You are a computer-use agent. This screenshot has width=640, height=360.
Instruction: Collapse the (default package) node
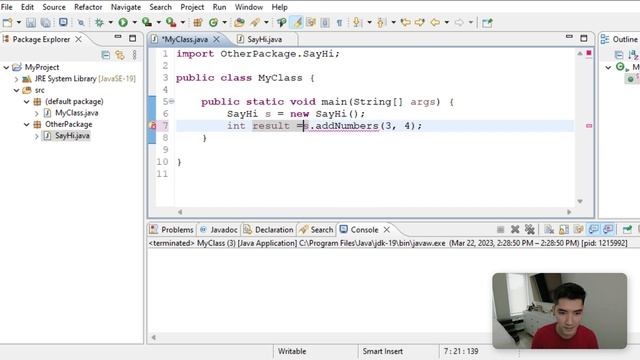click(x=27, y=102)
